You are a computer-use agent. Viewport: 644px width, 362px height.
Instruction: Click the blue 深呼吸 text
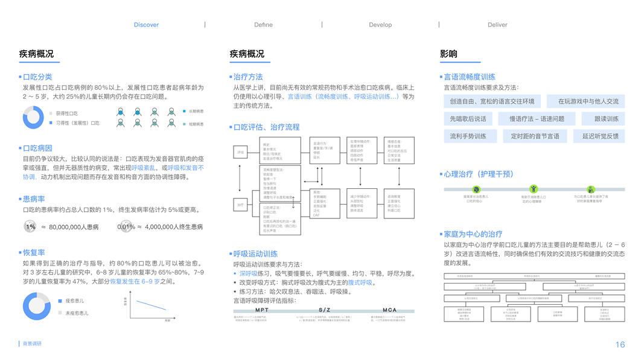click(x=249, y=273)
